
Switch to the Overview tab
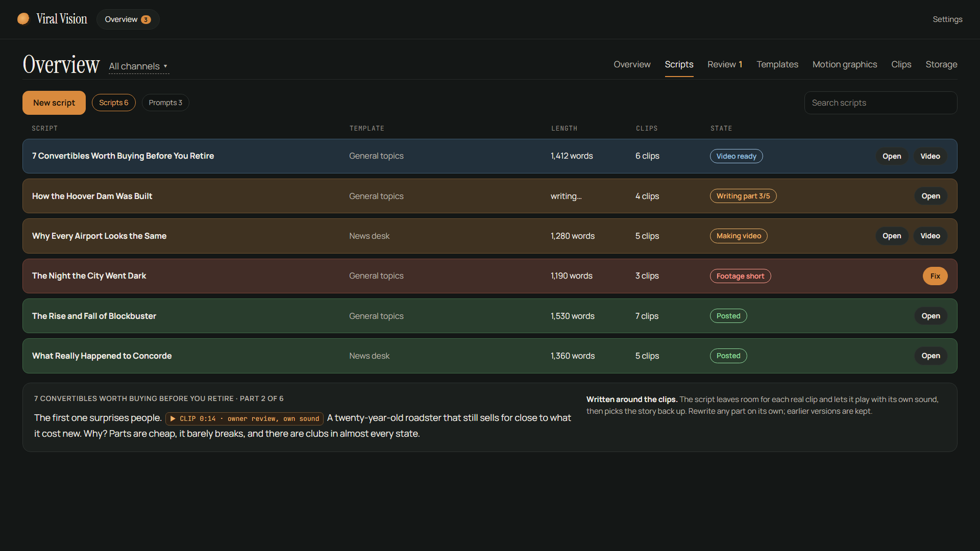(x=632, y=64)
